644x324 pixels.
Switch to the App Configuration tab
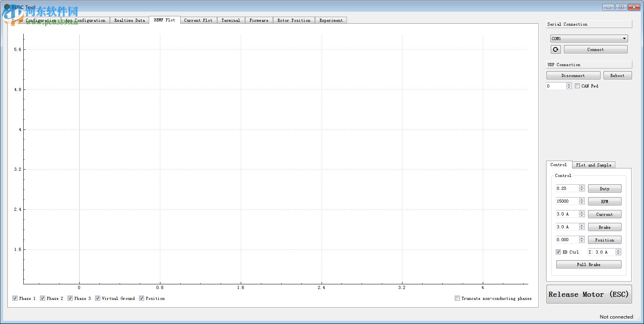pos(86,20)
